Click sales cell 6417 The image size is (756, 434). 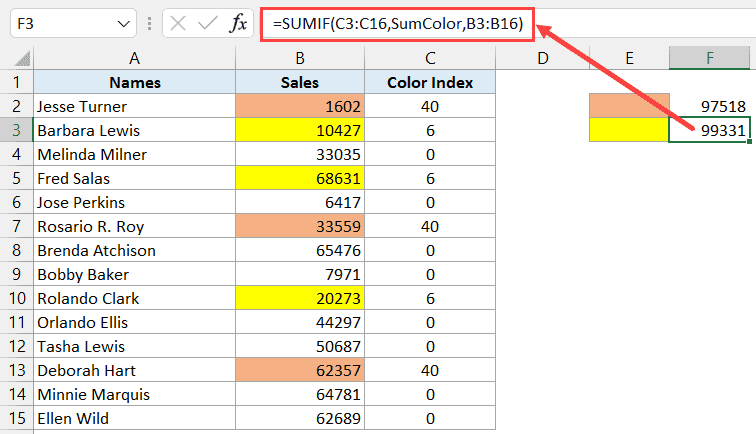point(300,202)
